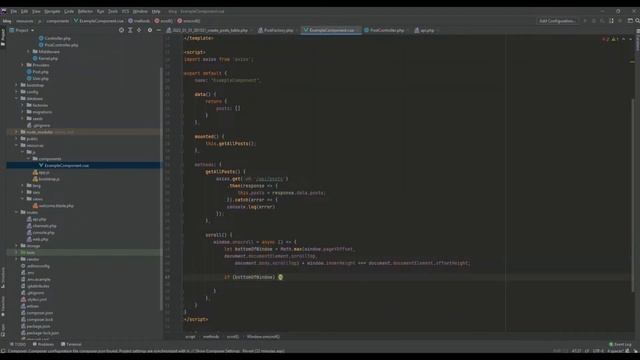Viewport: 640px width, 360px height.
Task: Open the File menu
Action: (x=13, y=11)
